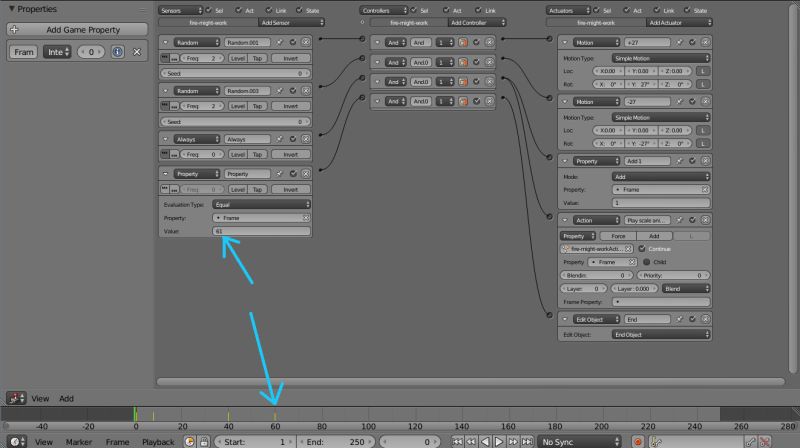The width and height of the screenshot is (800, 448).
Task: Open the timeline View menu
Action: 44,442
